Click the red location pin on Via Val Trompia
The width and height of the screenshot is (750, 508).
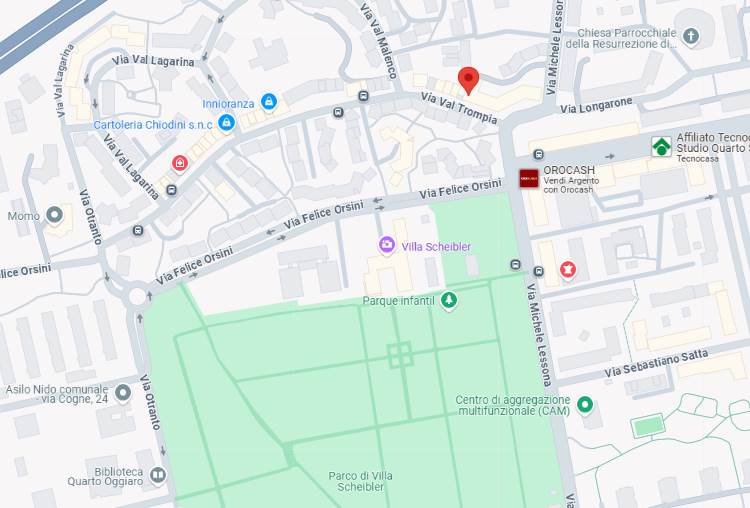click(x=468, y=80)
